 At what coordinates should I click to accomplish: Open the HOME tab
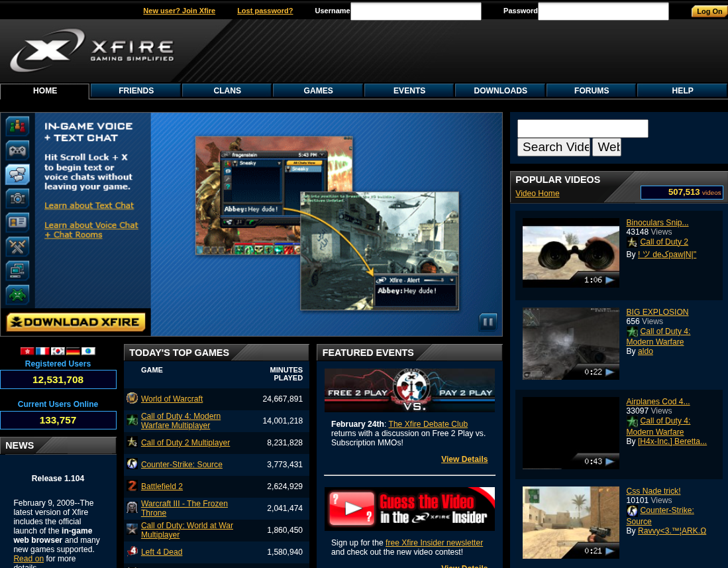click(44, 91)
